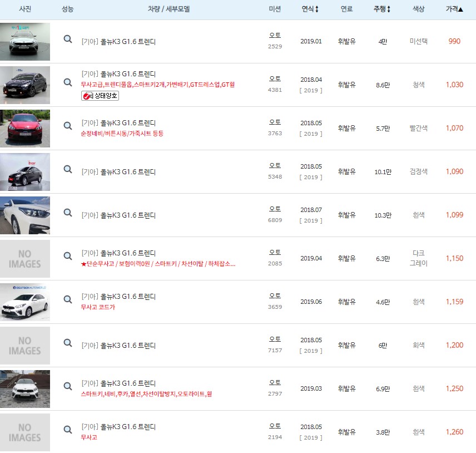Click mileage value 8.6만
The width and height of the screenshot is (476, 453).
click(383, 85)
